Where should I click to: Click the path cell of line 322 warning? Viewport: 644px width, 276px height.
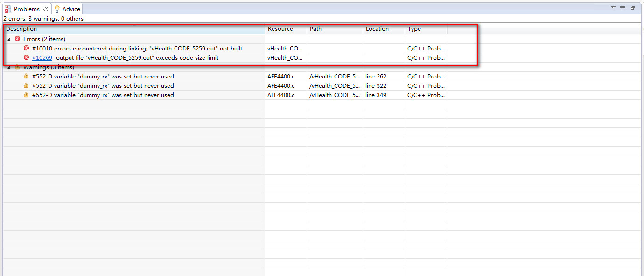(335, 86)
